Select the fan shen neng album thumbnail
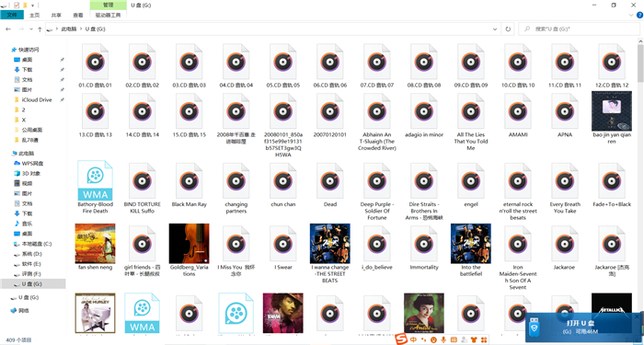Screen dimensions: 644x345 pyautogui.click(x=95, y=244)
